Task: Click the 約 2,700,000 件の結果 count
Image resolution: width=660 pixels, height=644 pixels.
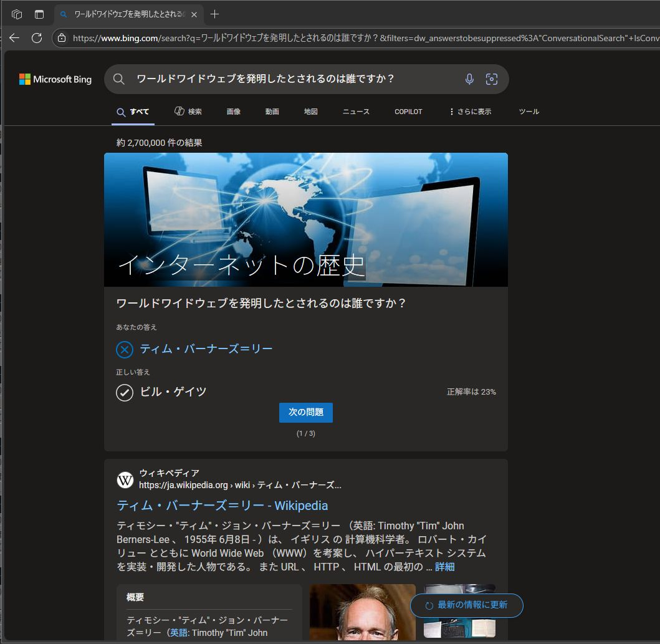Action: click(x=160, y=143)
